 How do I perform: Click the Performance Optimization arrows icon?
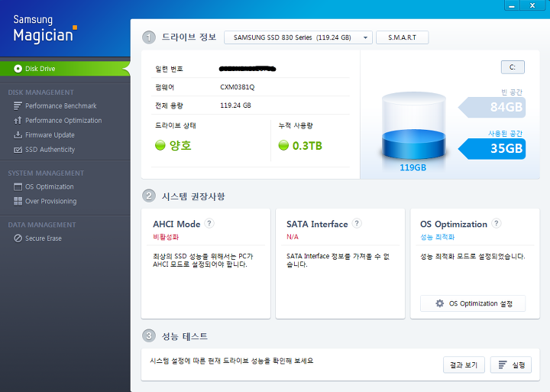click(18, 121)
